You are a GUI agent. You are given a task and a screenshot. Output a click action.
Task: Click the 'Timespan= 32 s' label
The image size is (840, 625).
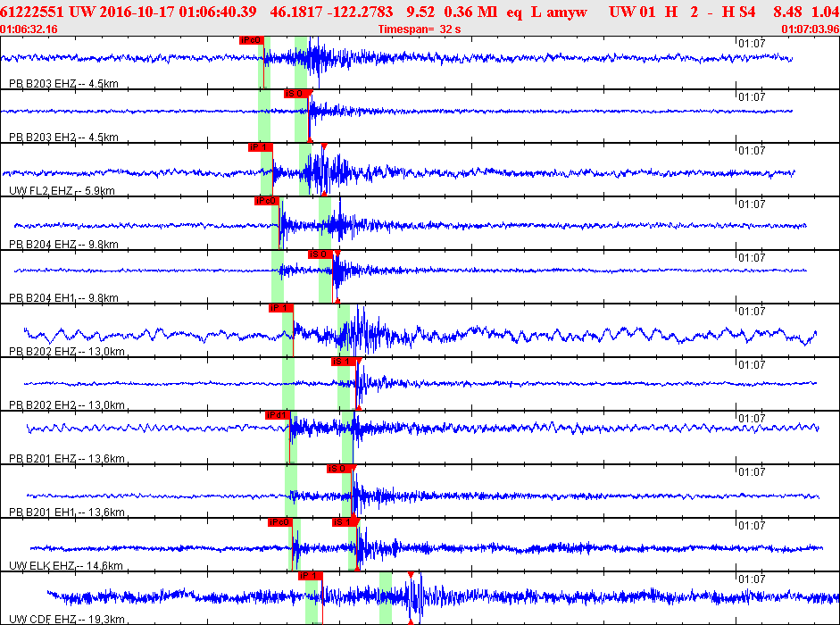click(420, 29)
